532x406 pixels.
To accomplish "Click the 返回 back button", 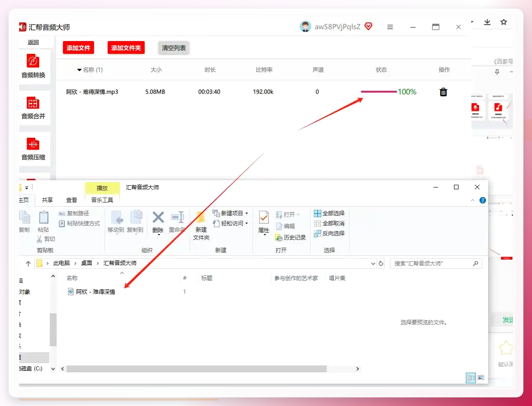I will [x=33, y=42].
